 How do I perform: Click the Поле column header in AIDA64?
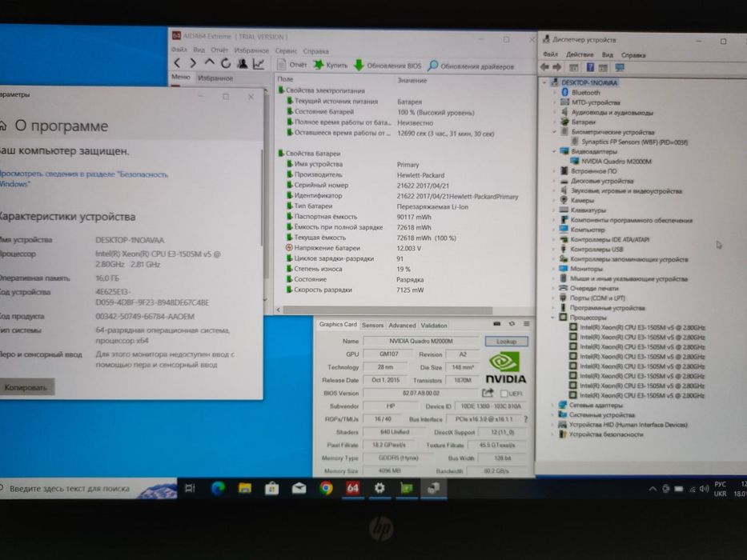click(285, 79)
